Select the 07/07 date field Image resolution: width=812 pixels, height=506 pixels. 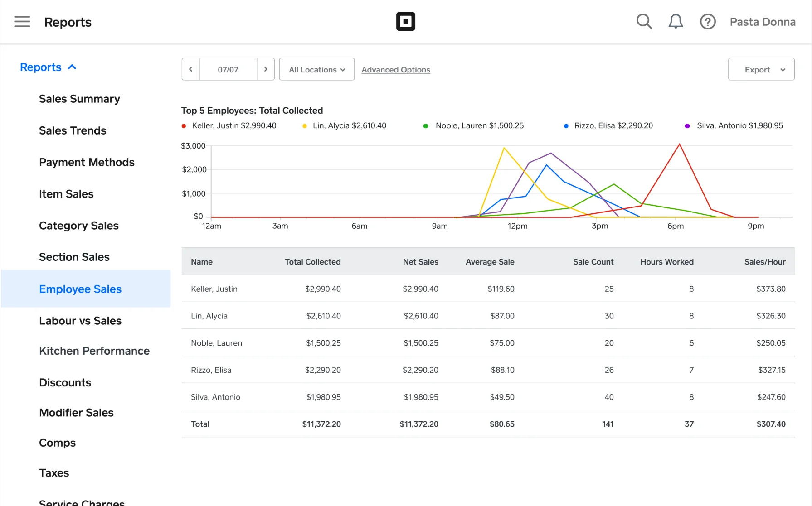coord(228,69)
